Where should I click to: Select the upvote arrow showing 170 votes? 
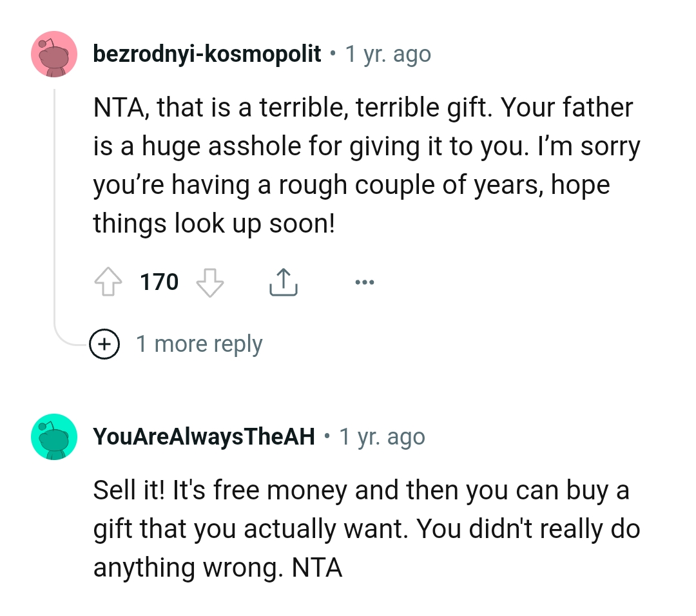click(x=108, y=282)
